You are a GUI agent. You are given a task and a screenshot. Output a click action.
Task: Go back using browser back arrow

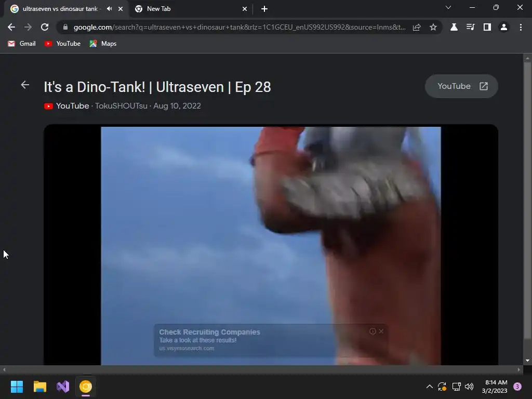pos(11,27)
